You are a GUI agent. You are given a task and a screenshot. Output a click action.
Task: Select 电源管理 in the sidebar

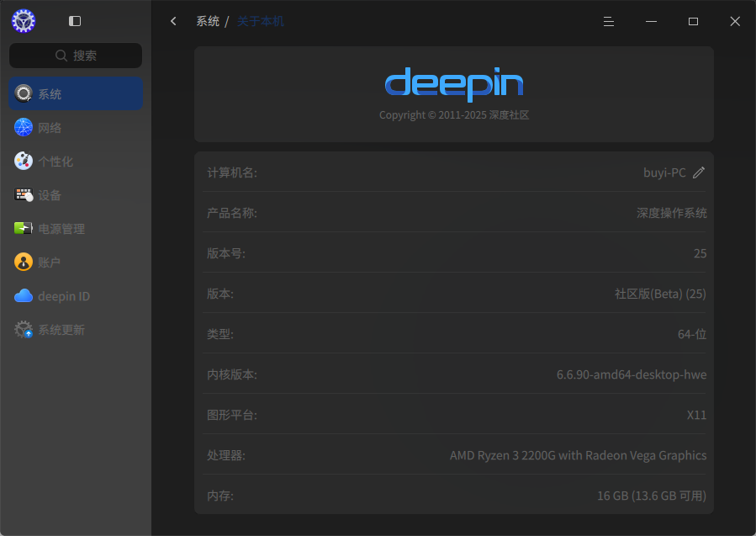[76, 228]
